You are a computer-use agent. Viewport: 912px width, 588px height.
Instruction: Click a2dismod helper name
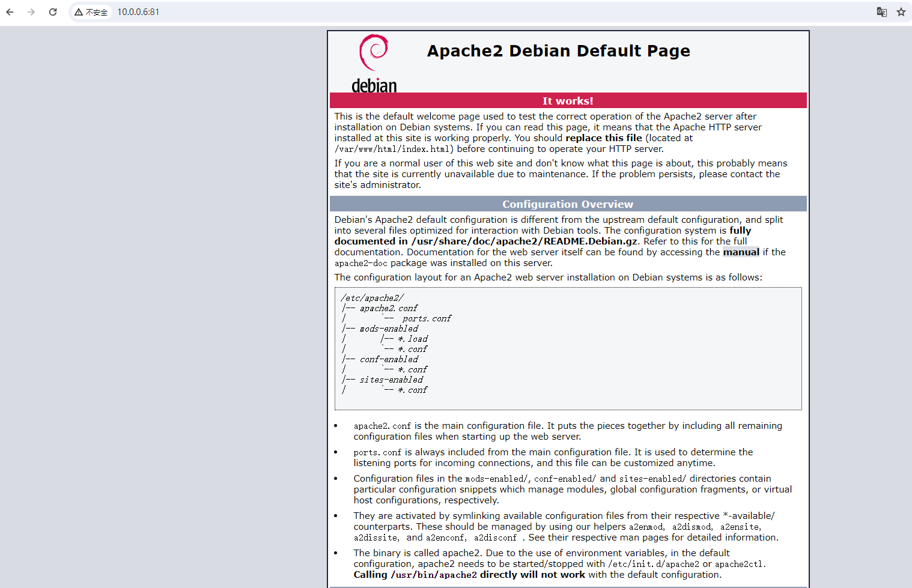point(692,527)
